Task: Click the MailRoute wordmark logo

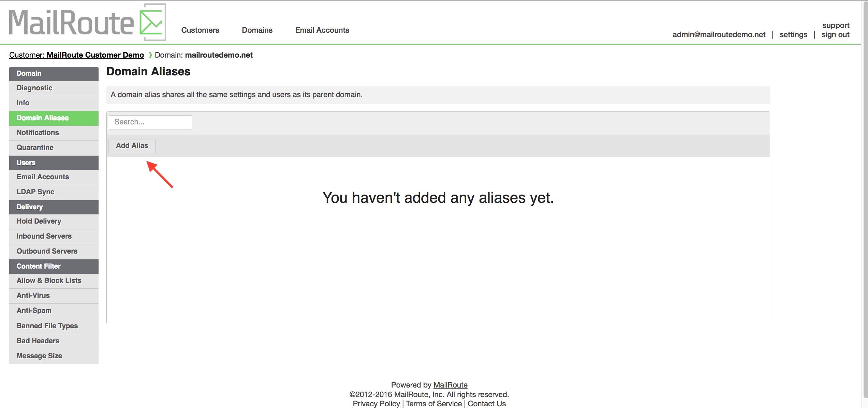Action: click(71, 22)
